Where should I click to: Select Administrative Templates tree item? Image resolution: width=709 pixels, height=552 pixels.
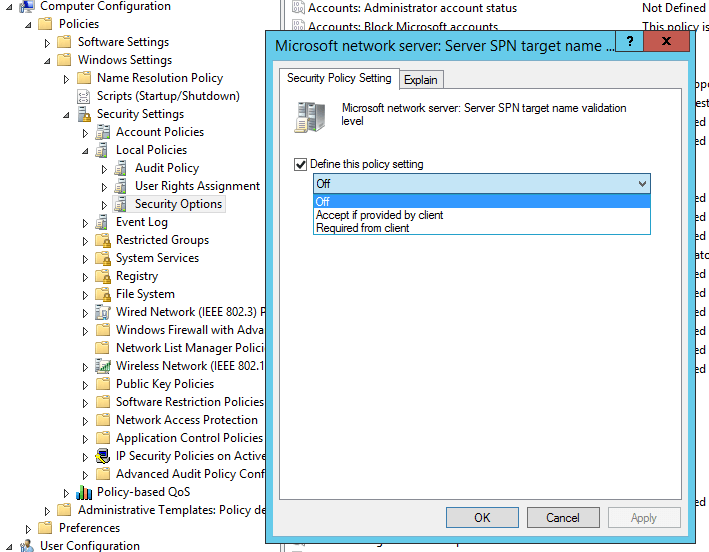[x=172, y=510]
